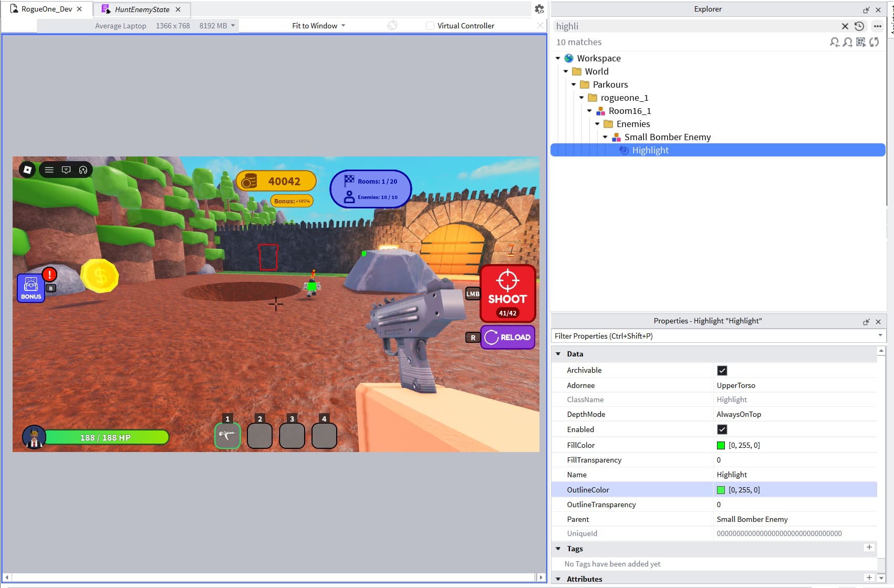
Task: Collapse the Tags section
Action: pyautogui.click(x=558, y=549)
